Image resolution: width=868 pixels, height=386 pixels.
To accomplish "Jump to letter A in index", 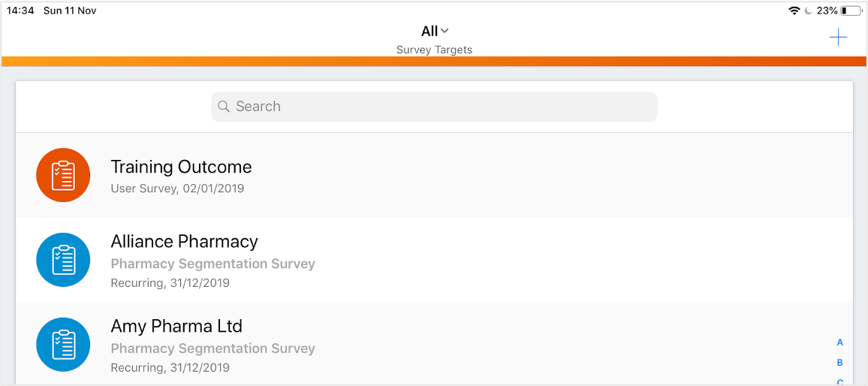I will (840, 342).
